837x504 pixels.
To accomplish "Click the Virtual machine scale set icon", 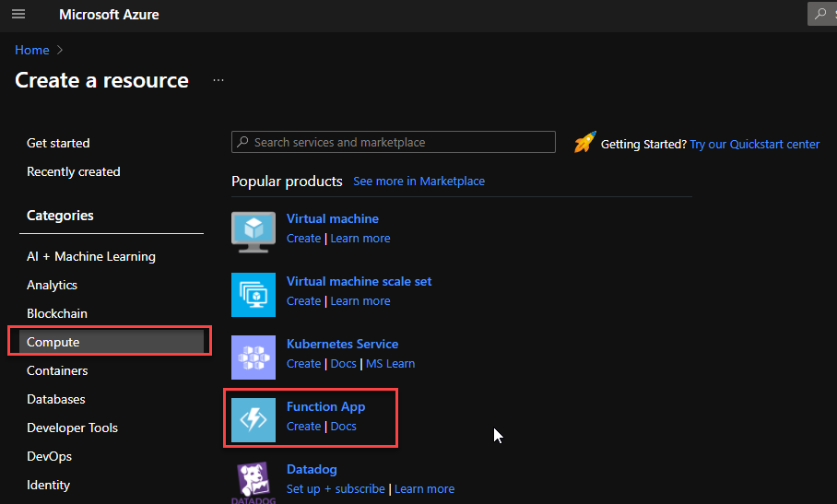I will [253, 295].
